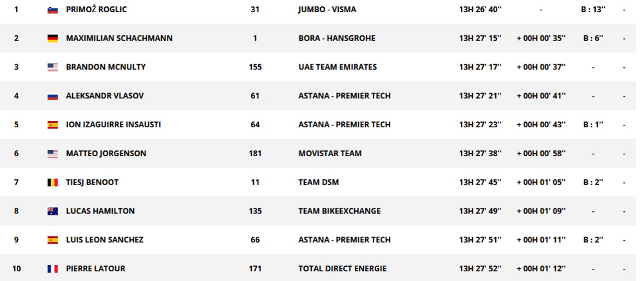Click the French flag beside Pierre Latour

(53, 268)
